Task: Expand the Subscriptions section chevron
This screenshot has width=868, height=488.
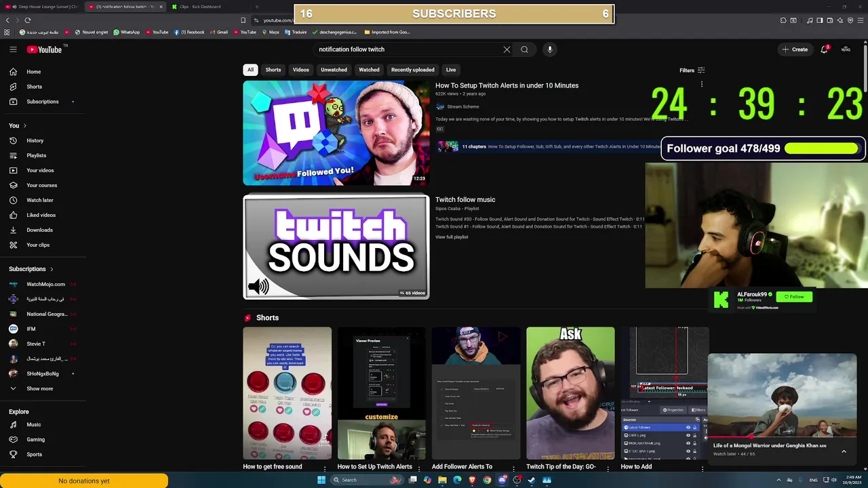Action: click(x=52, y=269)
